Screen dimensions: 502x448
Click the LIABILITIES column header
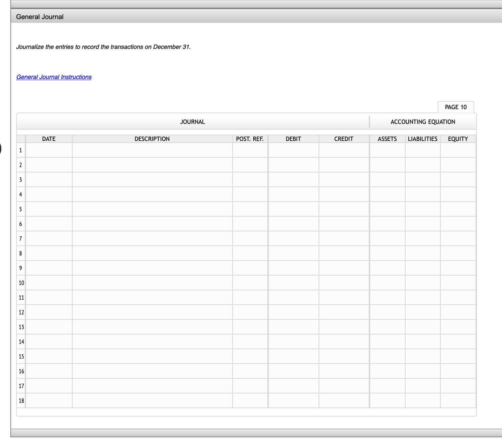click(423, 139)
